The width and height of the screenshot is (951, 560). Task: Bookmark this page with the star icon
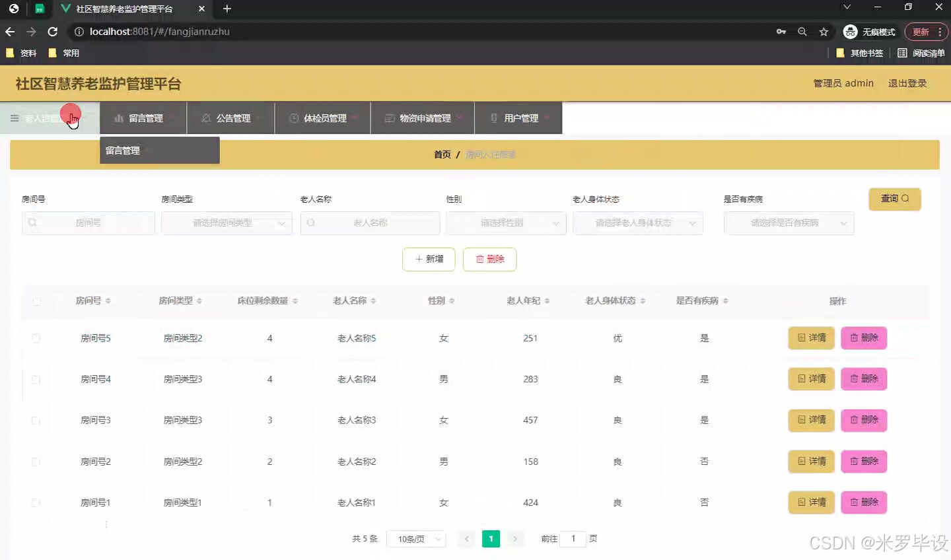[x=824, y=32]
